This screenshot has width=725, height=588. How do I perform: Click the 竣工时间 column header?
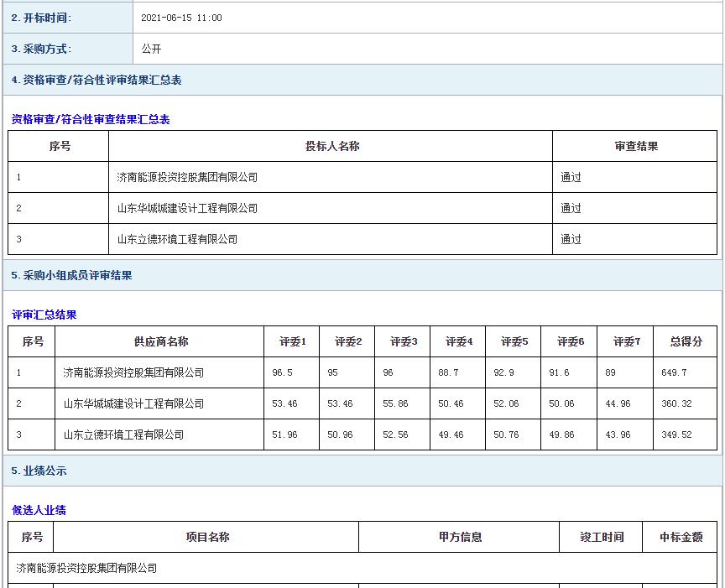[x=602, y=537]
